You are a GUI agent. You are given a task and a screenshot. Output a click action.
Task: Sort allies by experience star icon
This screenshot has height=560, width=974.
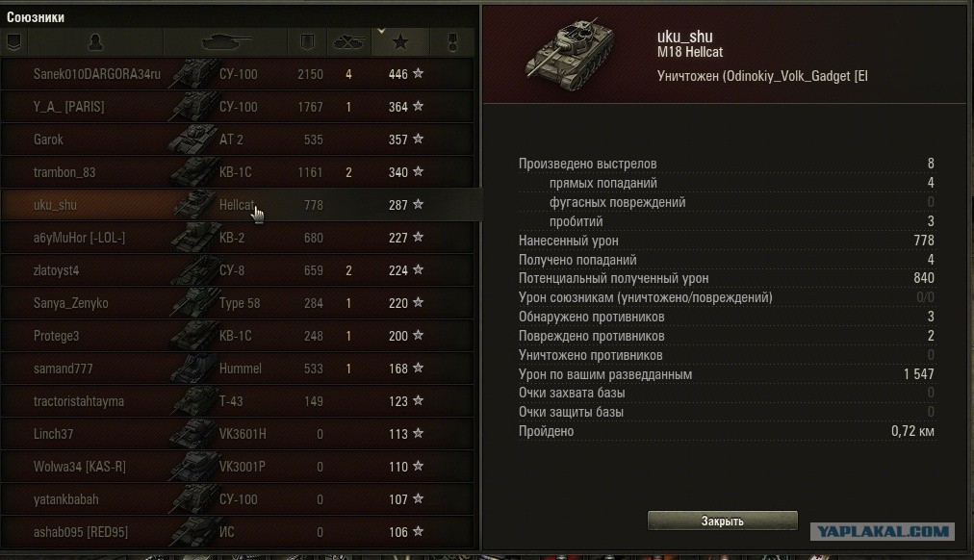pyautogui.click(x=400, y=42)
